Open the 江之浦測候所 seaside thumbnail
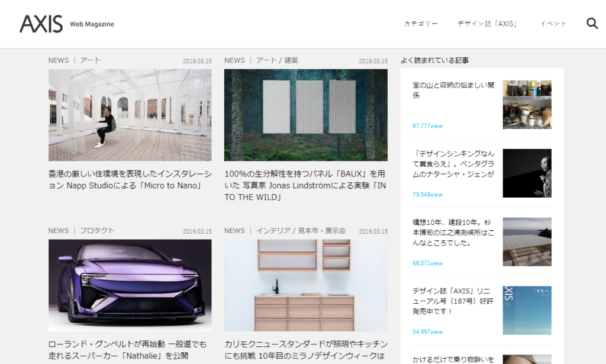The height and width of the screenshot is (364, 606). pos(527,242)
